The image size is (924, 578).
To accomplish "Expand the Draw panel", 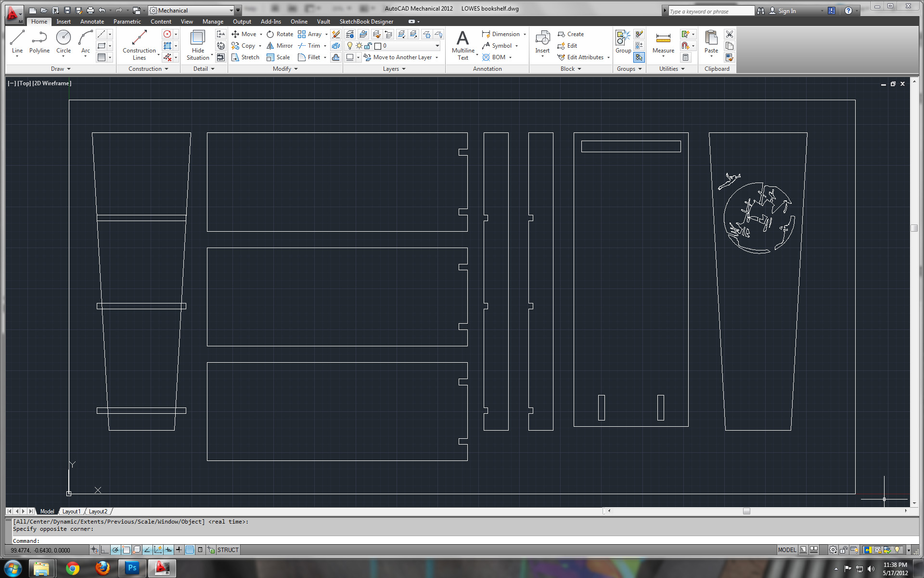I will tap(61, 69).
